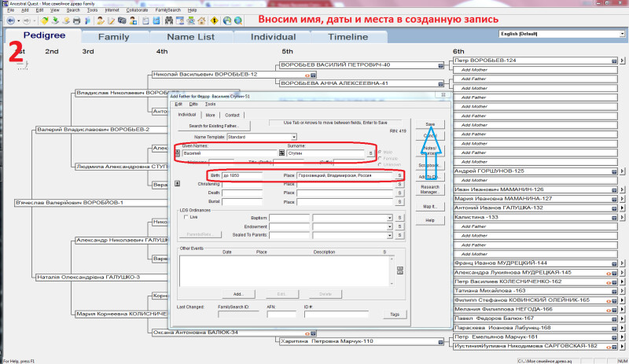
Task: Click the Save button
Action: [x=430, y=124]
